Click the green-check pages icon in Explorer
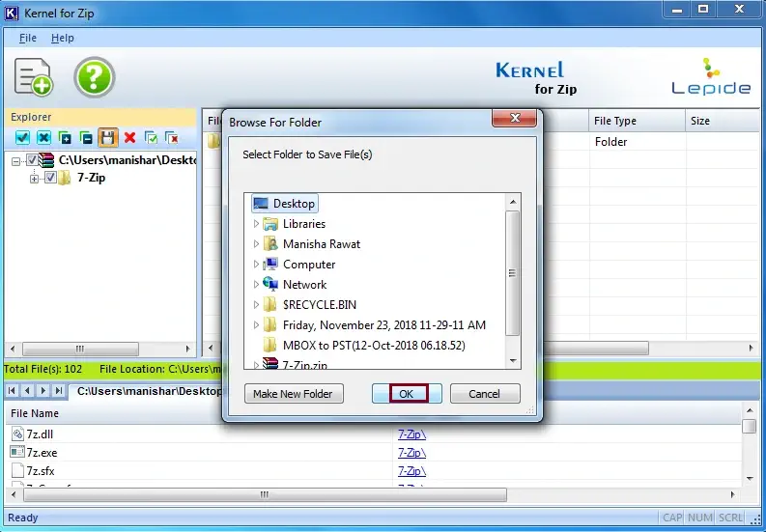766x532 pixels. click(x=151, y=138)
